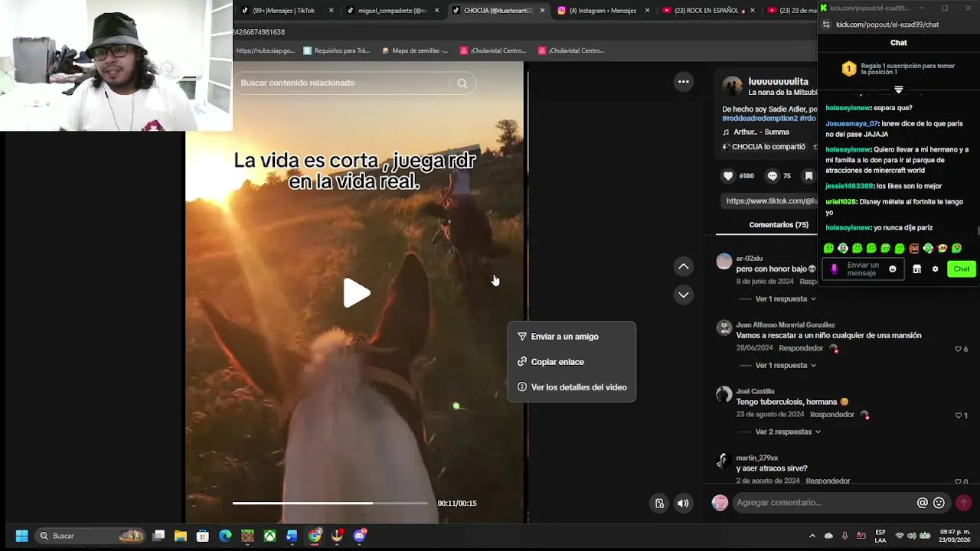Open volume control in system tray

912,536
